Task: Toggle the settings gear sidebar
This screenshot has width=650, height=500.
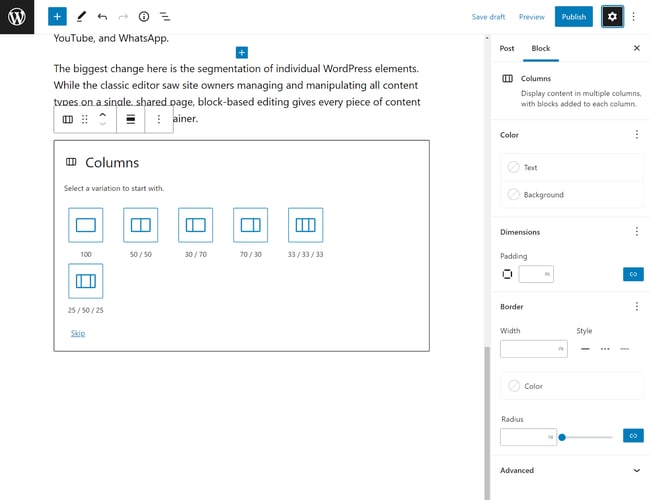Action: pyautogui.click(x=612, y=17)
